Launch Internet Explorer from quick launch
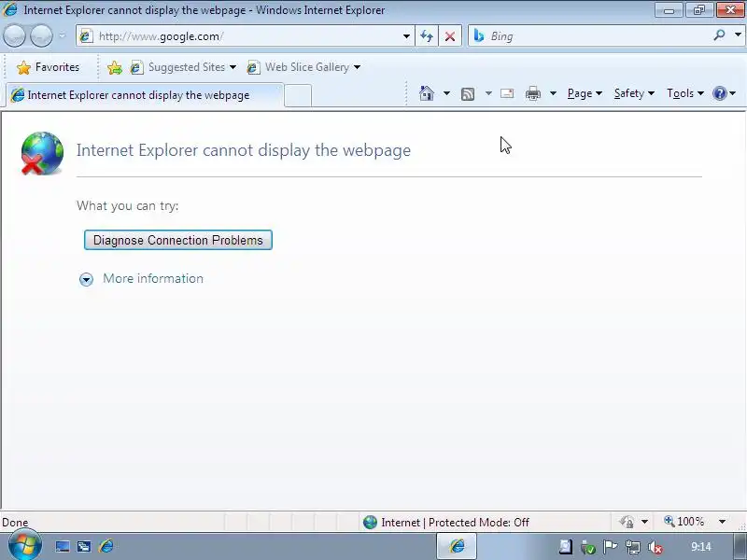Image resolution: width=747 pixels, height=560 pixels. tap(106, 546)
